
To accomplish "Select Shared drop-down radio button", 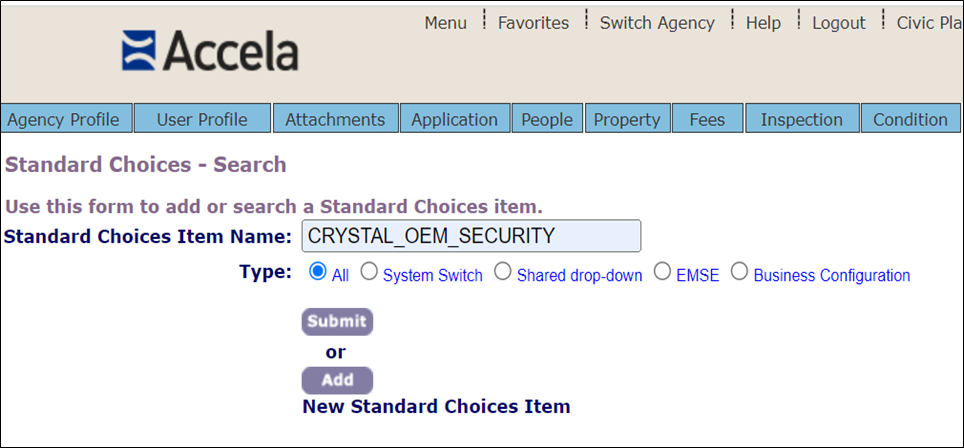I will 503,271.
